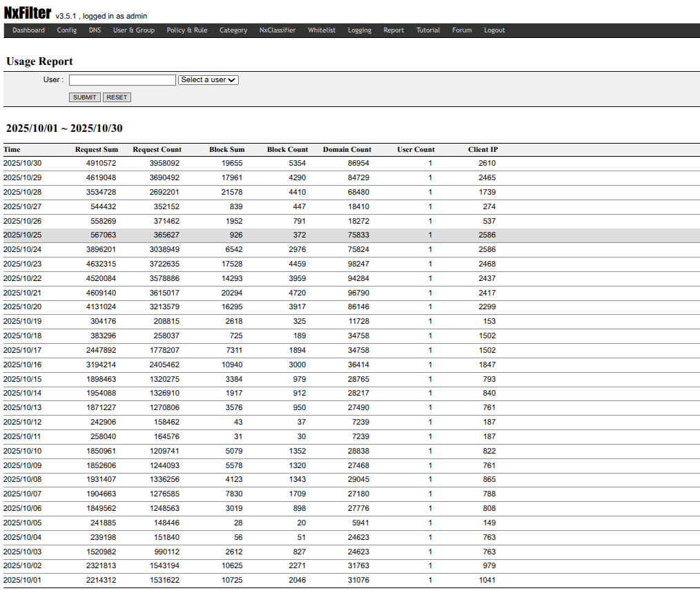
Task: Go to the Config menu
Action: 67,30
